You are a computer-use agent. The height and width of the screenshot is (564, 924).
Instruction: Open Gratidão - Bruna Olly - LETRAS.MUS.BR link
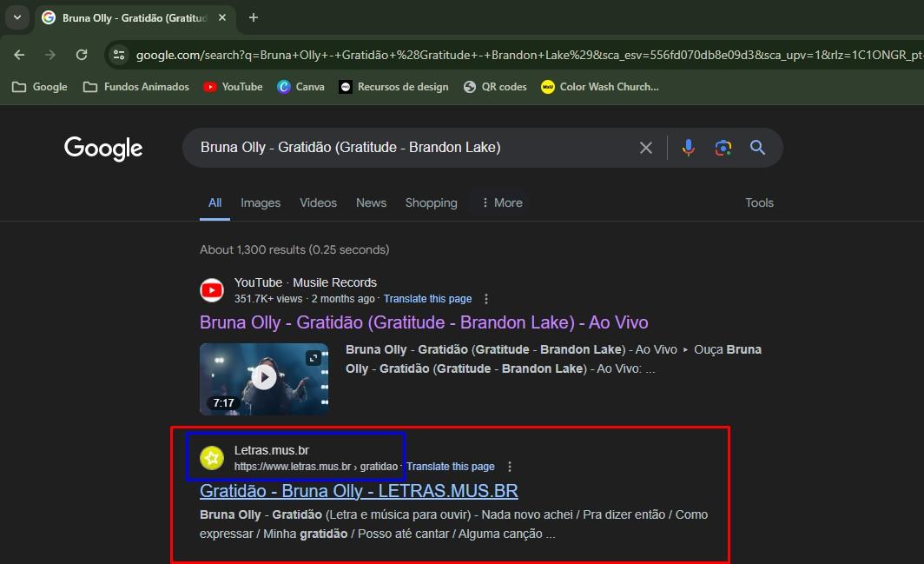tap(359, 491)
